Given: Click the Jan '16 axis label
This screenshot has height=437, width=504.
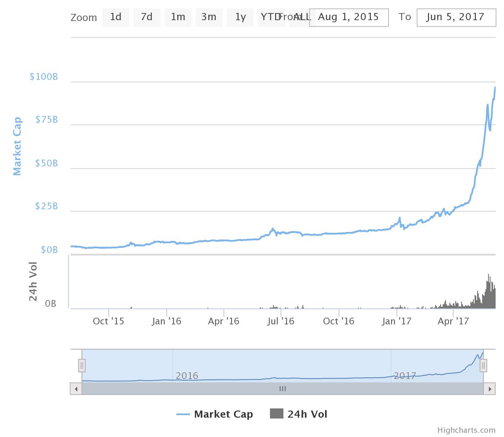Looking at the screenshot, I should (167, 321).
